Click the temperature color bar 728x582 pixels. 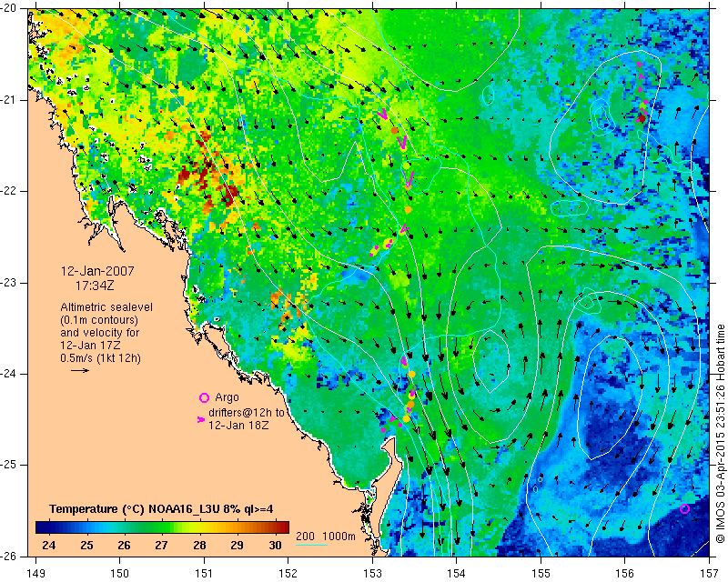click(162, 527)
